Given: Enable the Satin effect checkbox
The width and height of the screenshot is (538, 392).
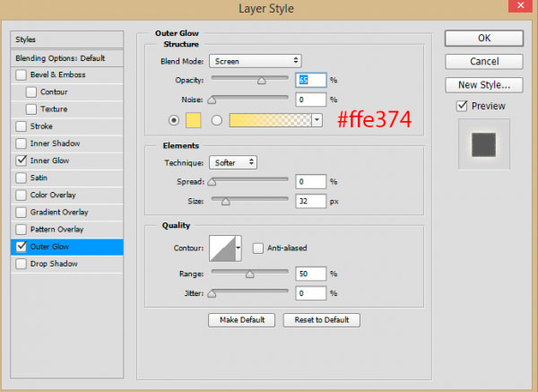Looking at the screenshot, I should click(x=21, y=178).
